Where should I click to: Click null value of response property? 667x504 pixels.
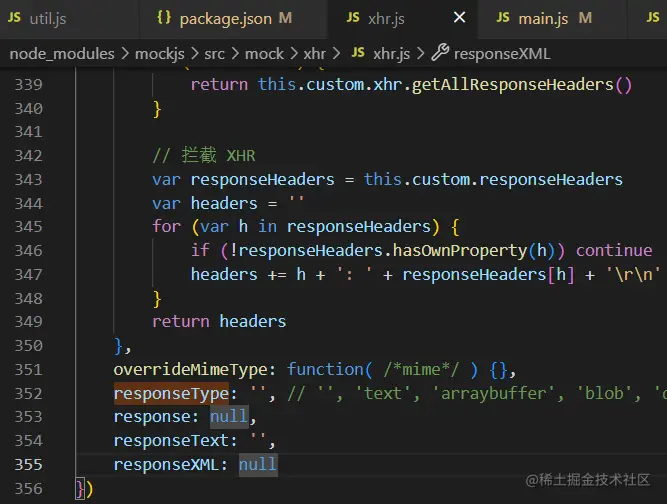tap(229, 416)
